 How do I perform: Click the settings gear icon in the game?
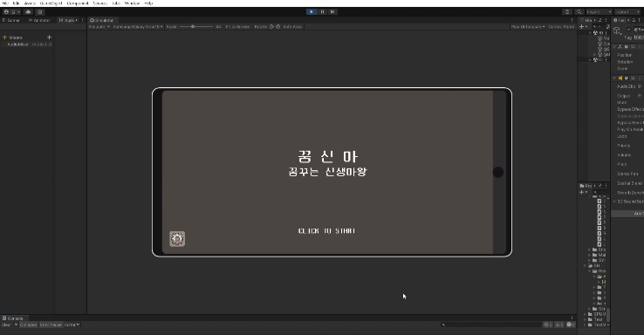pyautogui.click(x=177, y=238)
